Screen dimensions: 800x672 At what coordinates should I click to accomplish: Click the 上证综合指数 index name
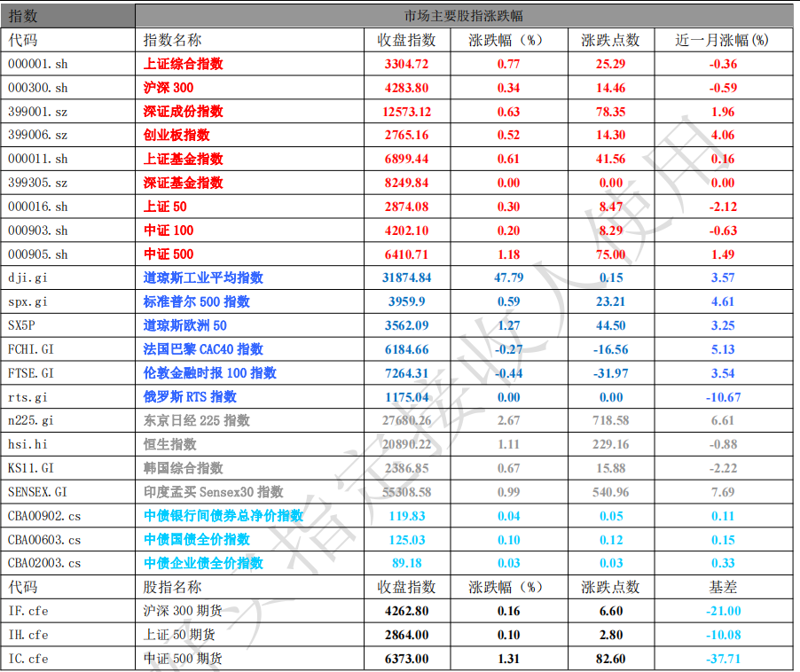click(183, 64)
